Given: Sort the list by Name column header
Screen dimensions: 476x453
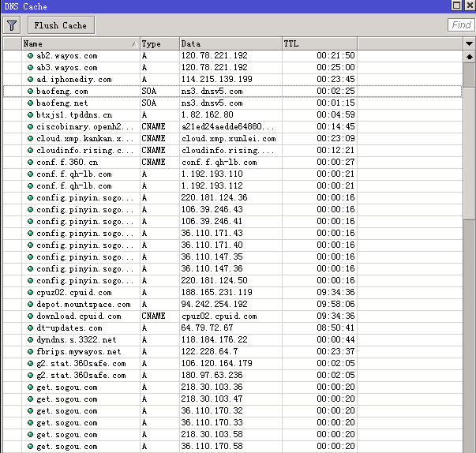Looking at the screenshot, I should pyautogui.click(x=79, y=43).
